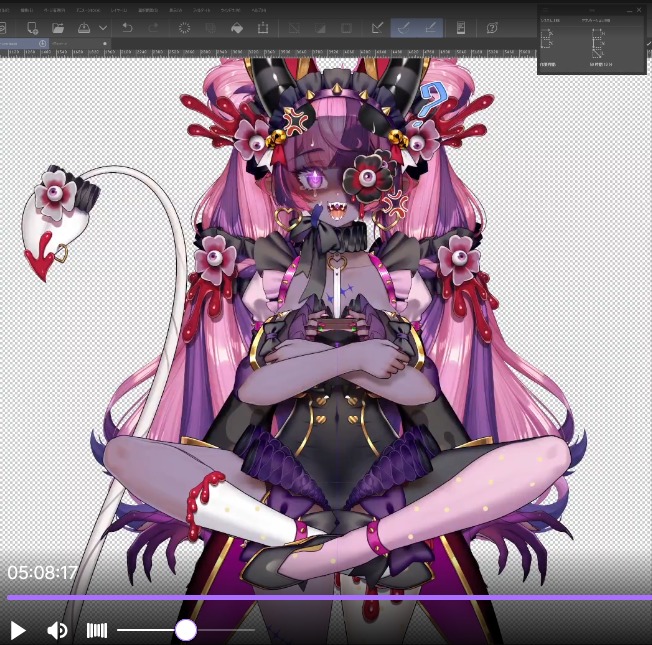Image resolution: width=652 pixels, height=645 pixels.
Task: Open the support question mark icon
Action: [x=492, y=28]
